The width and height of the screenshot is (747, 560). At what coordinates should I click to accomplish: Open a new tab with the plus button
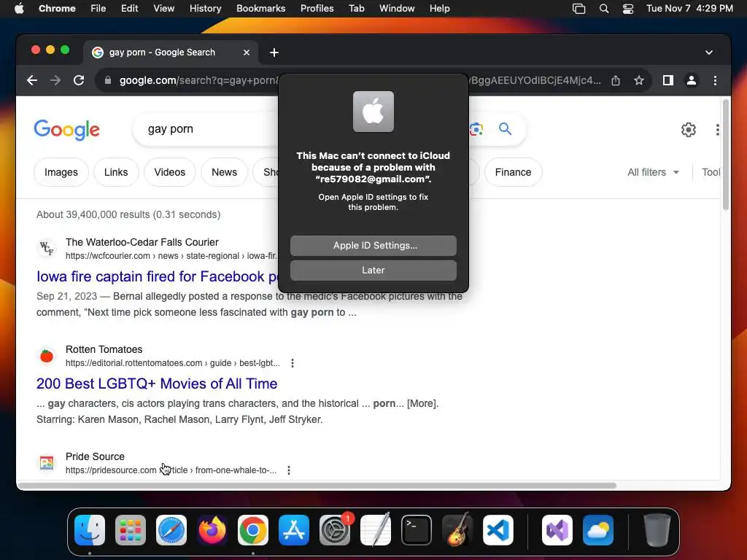click(x=274, y=52)
